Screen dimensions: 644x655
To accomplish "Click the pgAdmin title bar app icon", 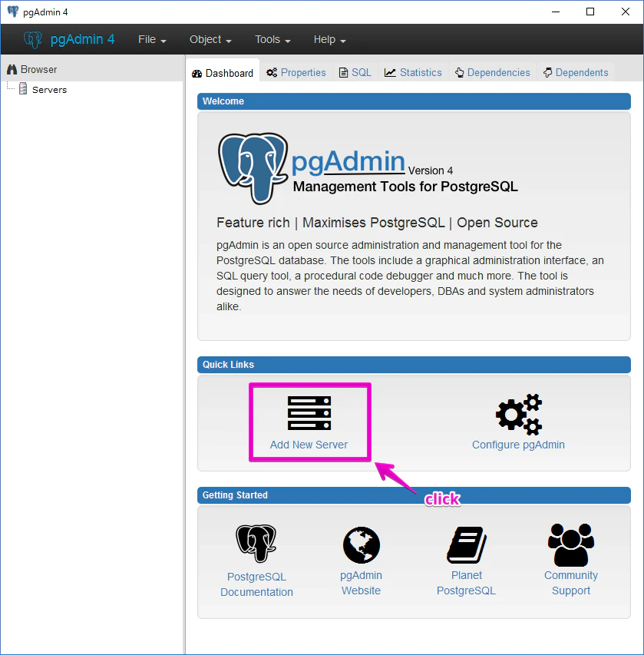I will coord(13,12).
